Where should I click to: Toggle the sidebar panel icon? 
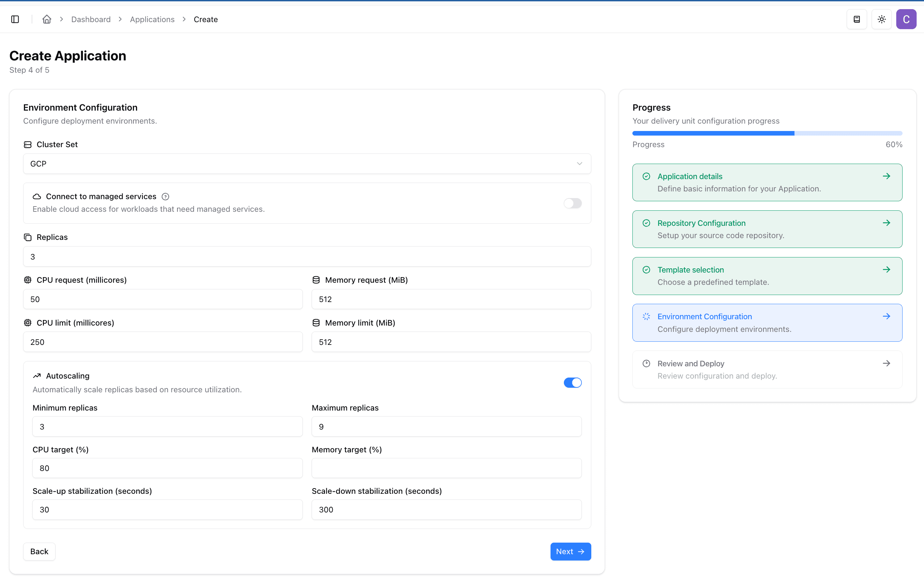tap(15, 19)
